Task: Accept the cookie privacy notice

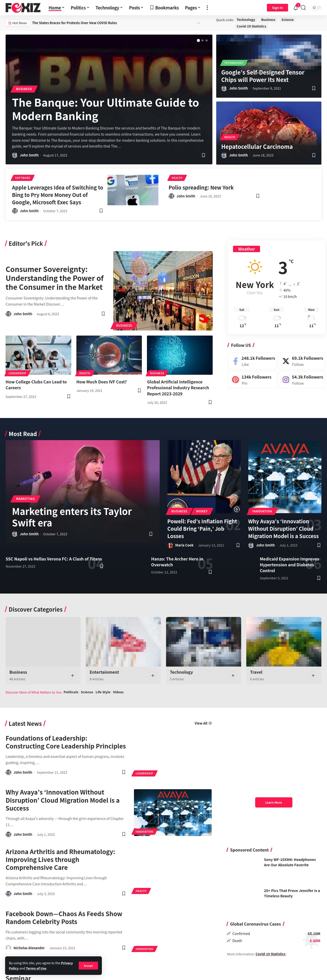Action: click(88, 965)
